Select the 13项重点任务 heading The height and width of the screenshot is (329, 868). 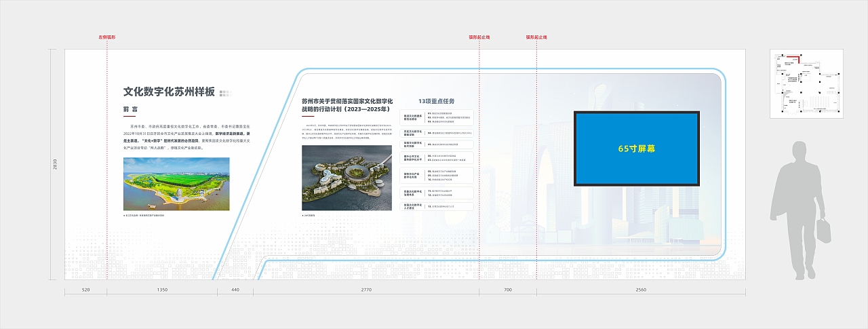(436, 100)
